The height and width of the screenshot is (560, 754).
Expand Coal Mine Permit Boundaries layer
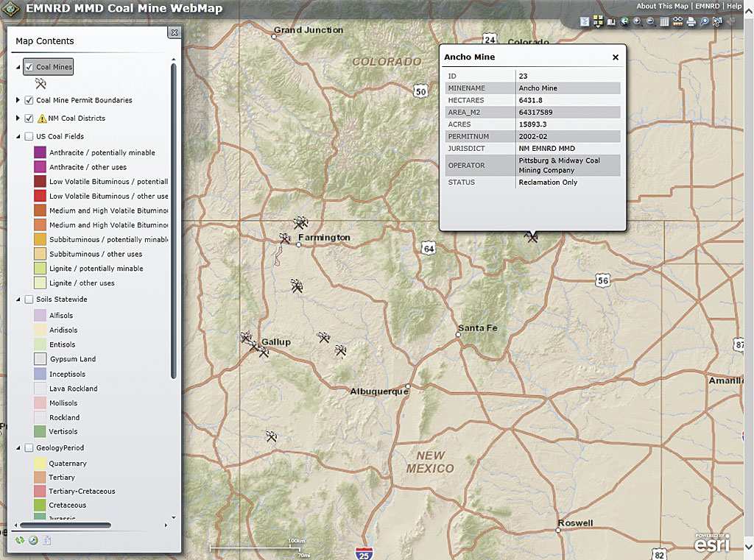[18, 100]
